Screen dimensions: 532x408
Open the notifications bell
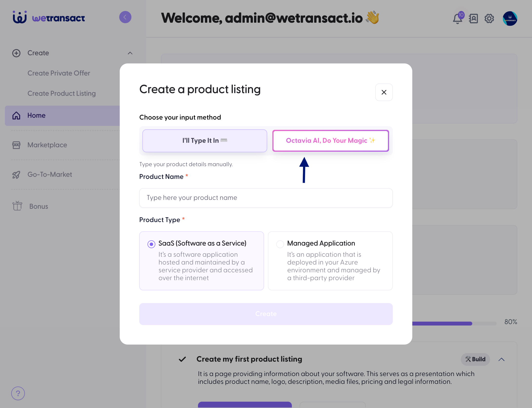458,19
